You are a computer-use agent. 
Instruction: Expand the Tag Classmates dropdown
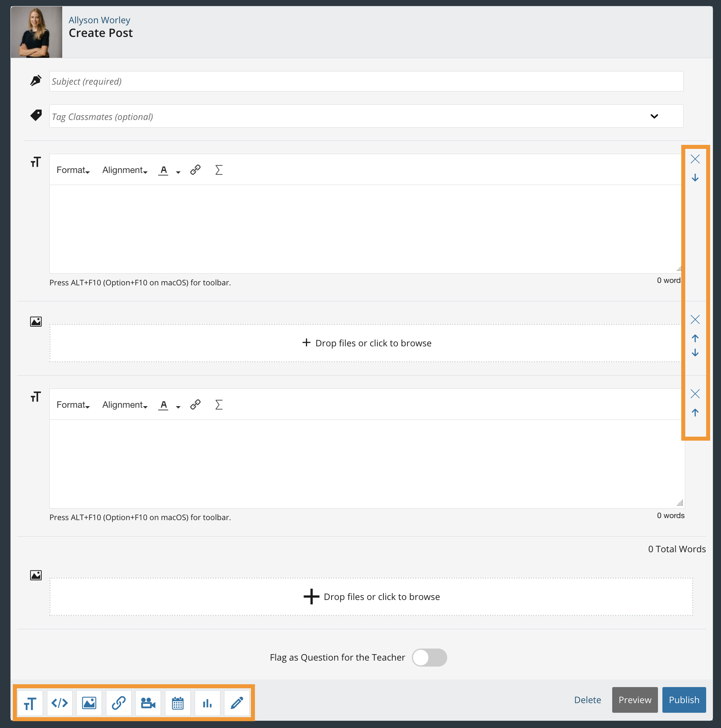coord(654,116)
